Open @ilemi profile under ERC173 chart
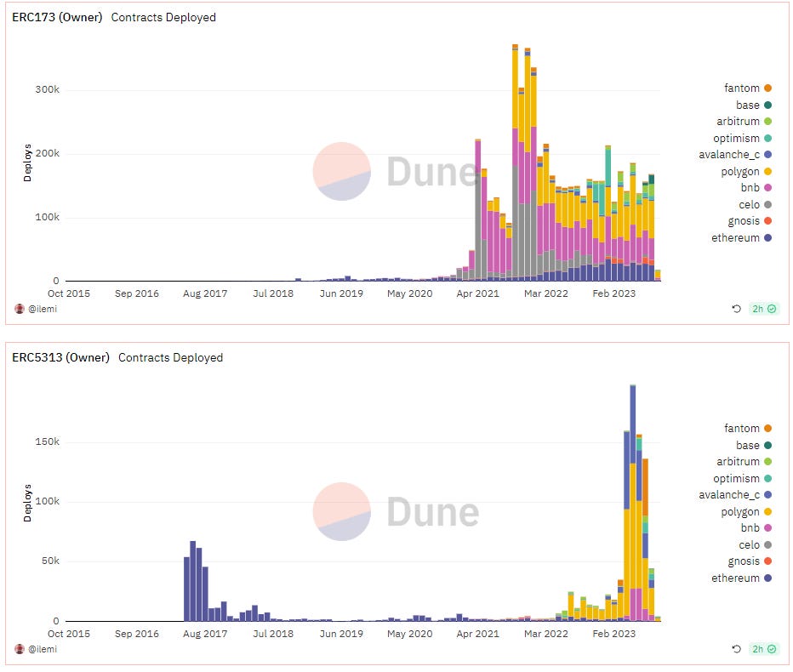This screenshot has height=672, width=793. 43,309
